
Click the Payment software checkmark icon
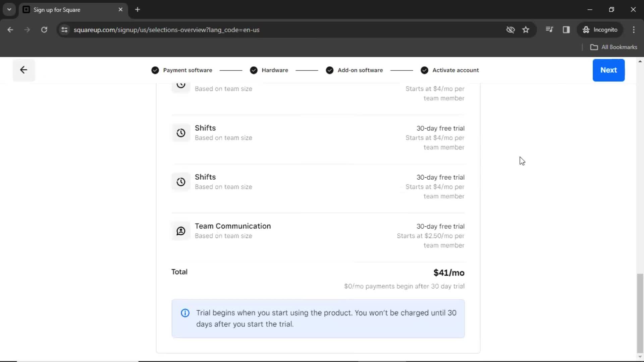[x=155, y=70]
